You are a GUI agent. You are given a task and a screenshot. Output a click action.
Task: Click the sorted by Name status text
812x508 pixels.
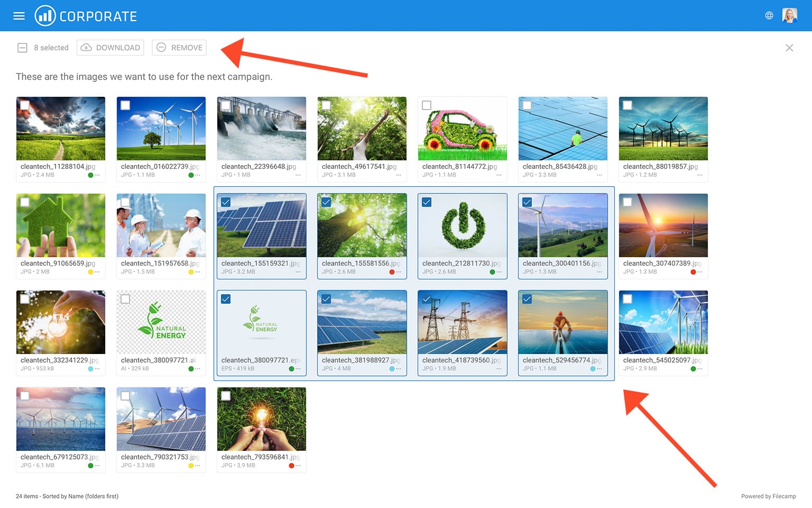(80, 496)
